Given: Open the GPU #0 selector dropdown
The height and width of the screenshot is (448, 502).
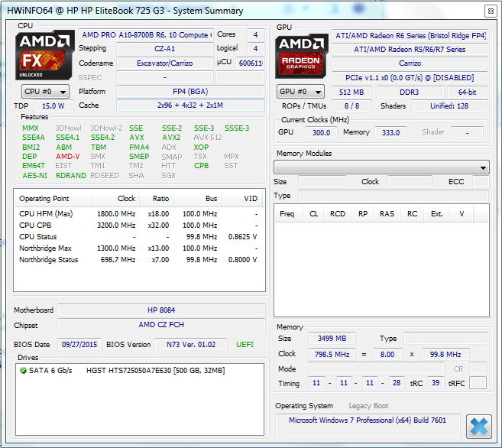Looking at the screenshot, I should click(x=300, y=92).
